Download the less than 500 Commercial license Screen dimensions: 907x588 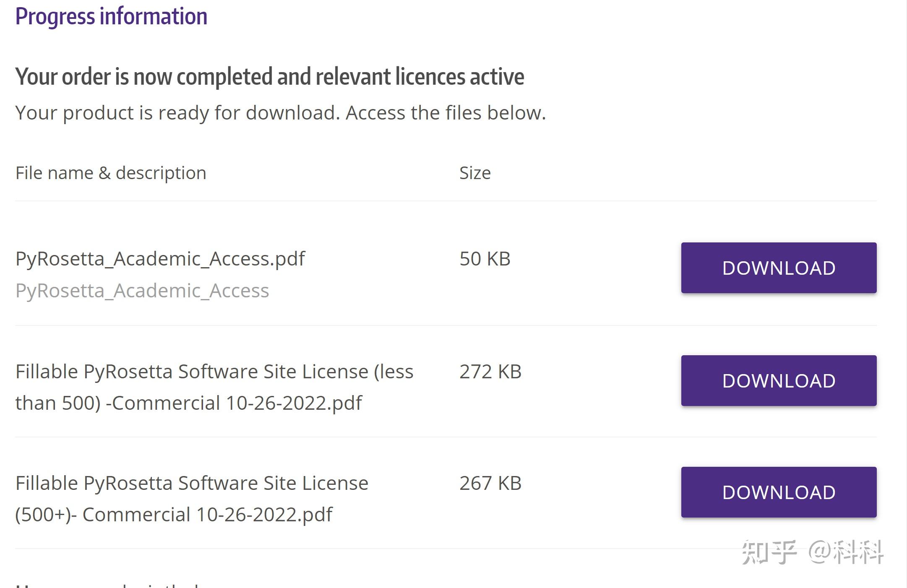(x=778, y=380)
